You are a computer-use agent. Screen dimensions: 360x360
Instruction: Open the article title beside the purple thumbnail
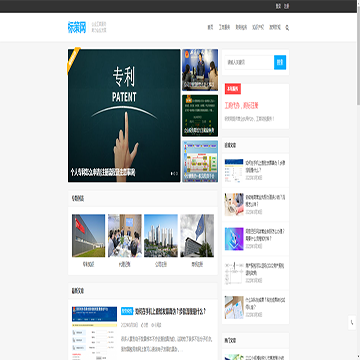click(x=265, y=235)
